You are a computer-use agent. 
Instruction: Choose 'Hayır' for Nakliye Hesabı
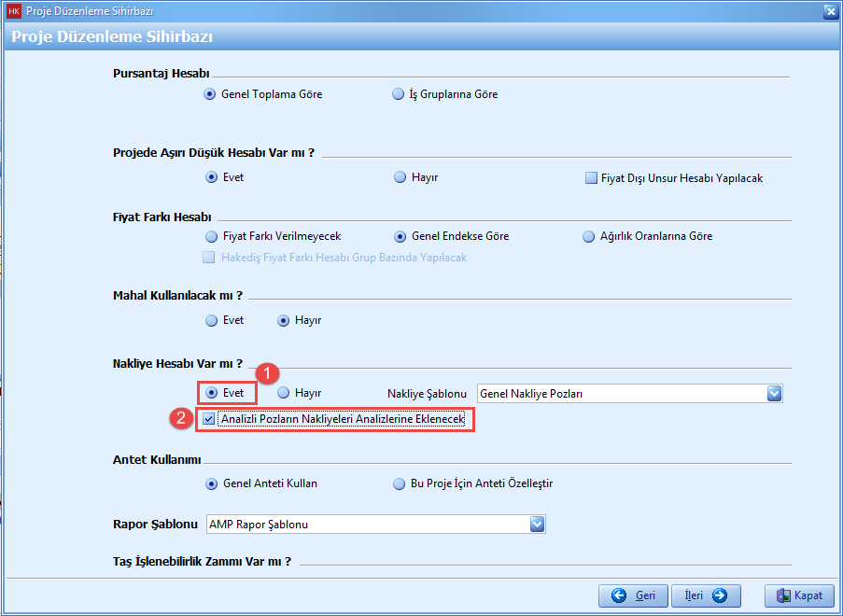click(x=284, y=393)
